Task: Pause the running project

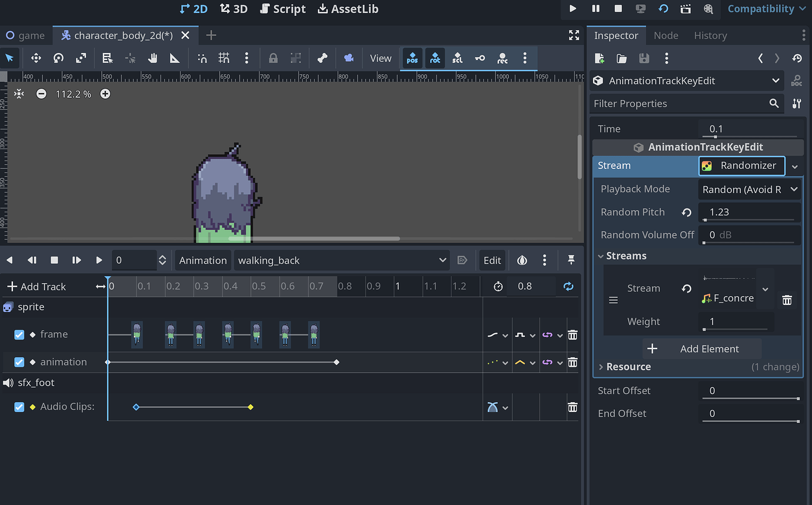Action: (596, 9)
